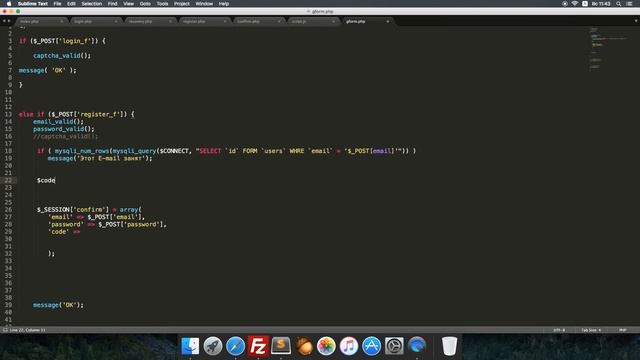Click the menu bar clock
Image resolution: width=640 pixels, height=360 pixels.
tap(601, 4)
